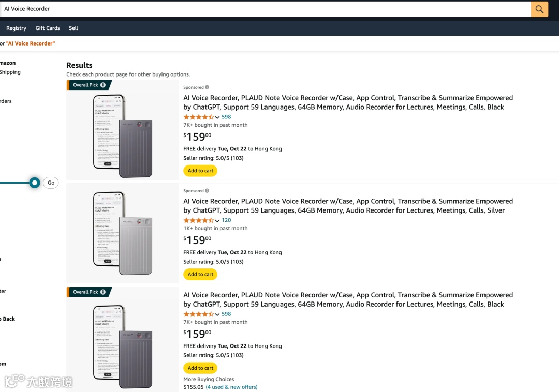Click info icon beside first Sponsored label

[207, 87]
